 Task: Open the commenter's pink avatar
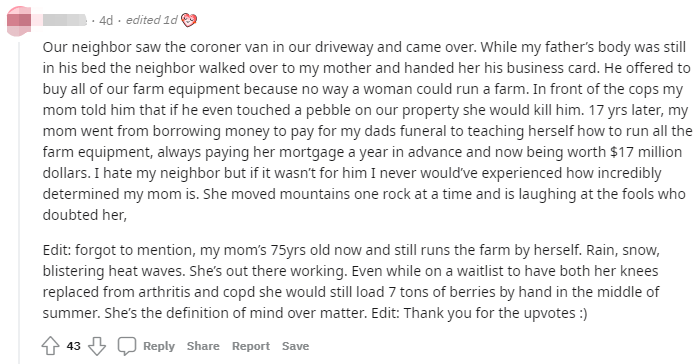pos(19,20)
